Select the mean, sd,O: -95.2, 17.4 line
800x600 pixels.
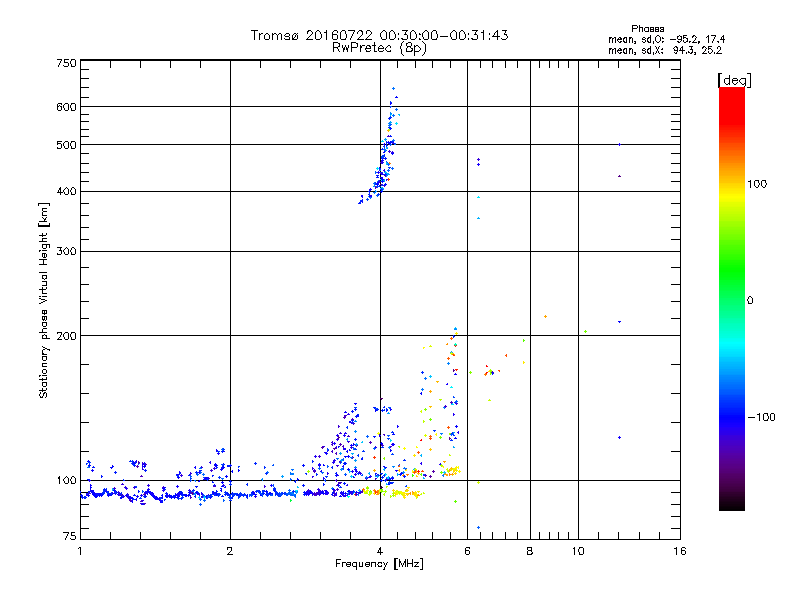pyautogui.click(x=665, y=39)
